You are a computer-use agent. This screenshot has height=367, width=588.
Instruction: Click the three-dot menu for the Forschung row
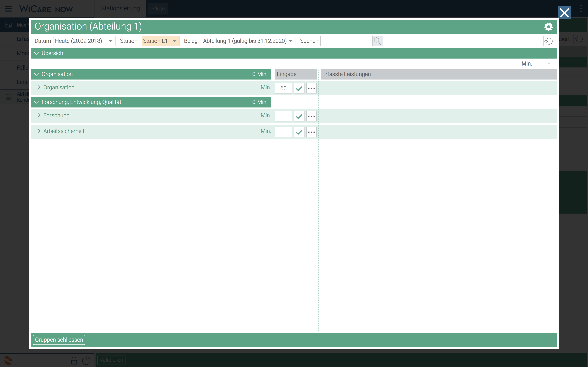click(311, 116)
